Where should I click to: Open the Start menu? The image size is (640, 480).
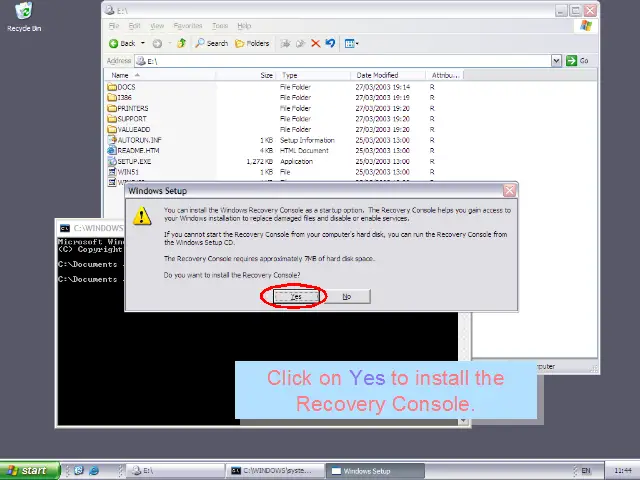tap(30, 471)
